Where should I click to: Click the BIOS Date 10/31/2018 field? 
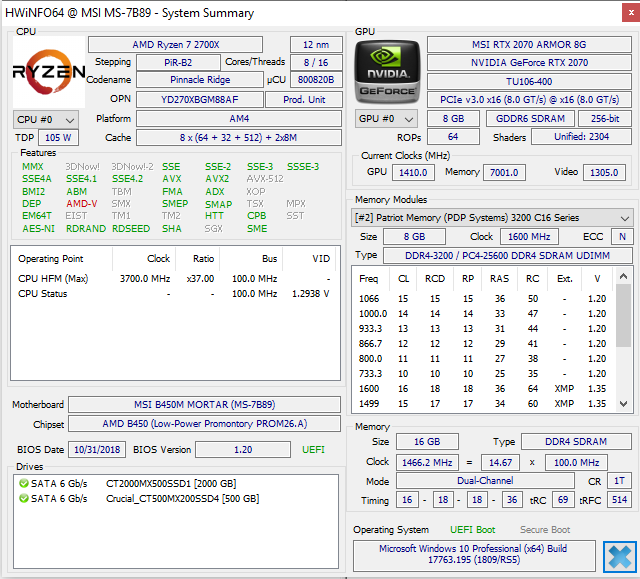pos(97,449)
